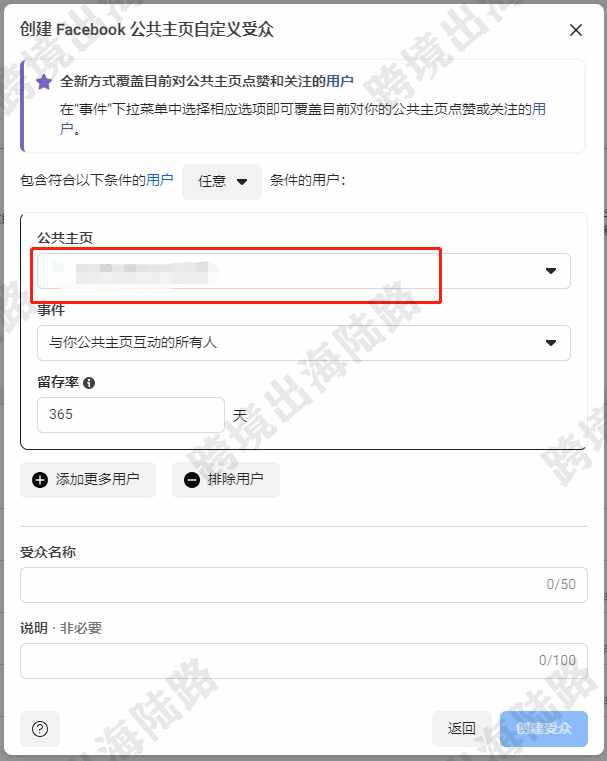The height and width of the screenshot is (761, 607).
Task: Click the 留存率 info icon
Action: click(x=89, y=383)
